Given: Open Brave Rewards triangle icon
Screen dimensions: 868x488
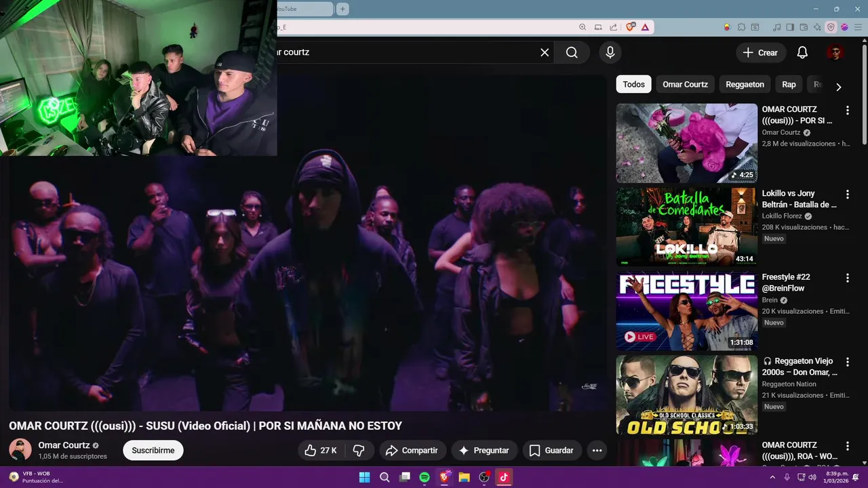Looking at the screenshot, I should (x=645, y=27).
